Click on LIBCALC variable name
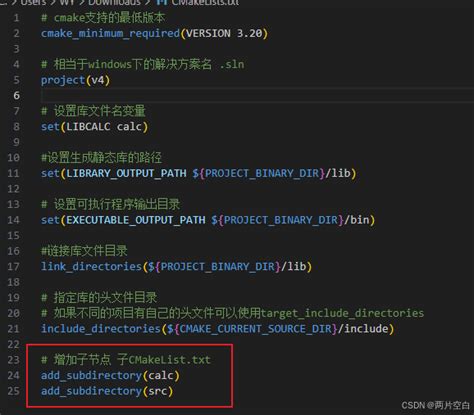 click(88, 127)
